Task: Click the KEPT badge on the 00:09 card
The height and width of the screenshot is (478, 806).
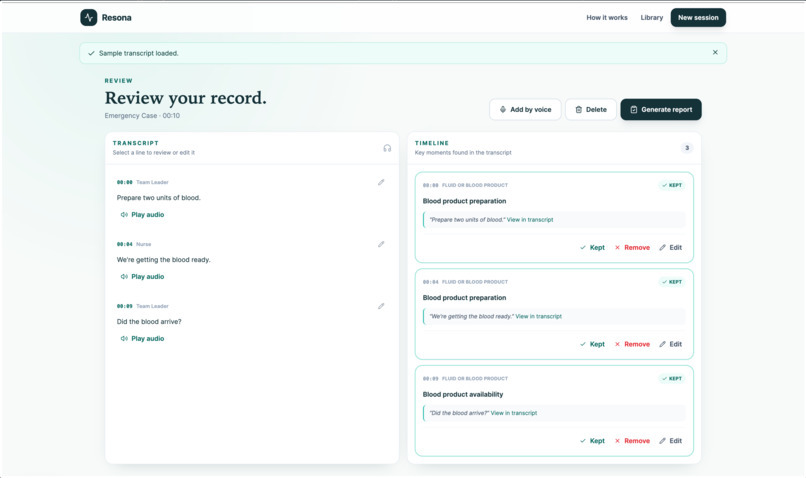Action: [x=672, y=378]
